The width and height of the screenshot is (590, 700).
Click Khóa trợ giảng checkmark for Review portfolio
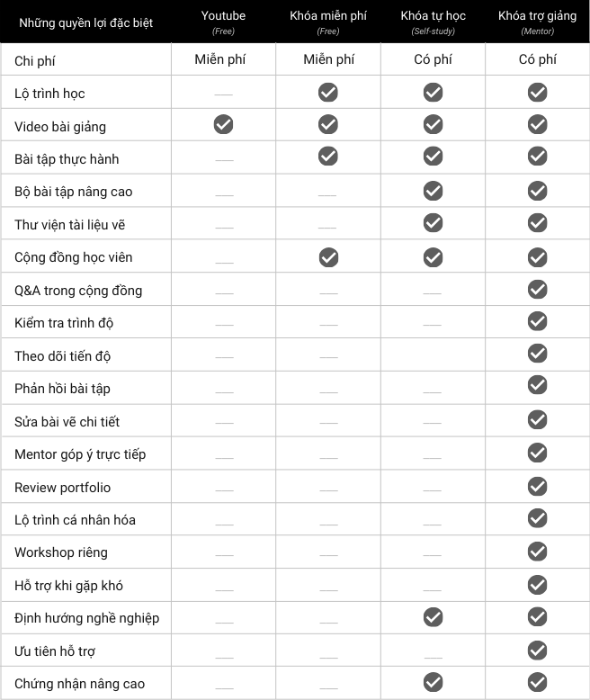click(x=537, y=486)
